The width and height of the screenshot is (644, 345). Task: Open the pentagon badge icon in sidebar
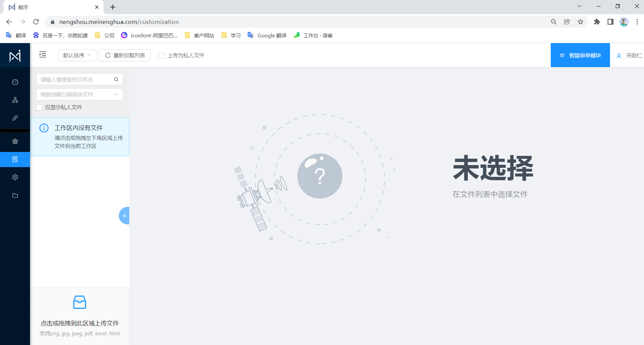pyautogui.click(x=15, y=142)
